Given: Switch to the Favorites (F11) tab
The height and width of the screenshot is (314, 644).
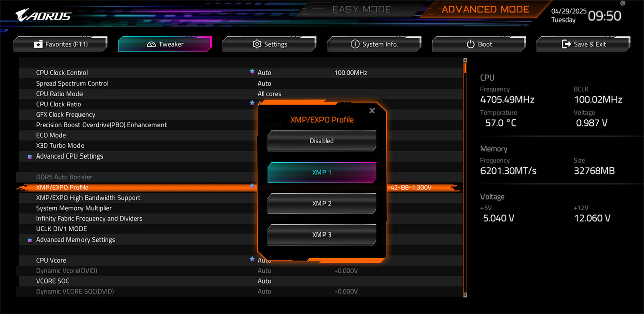Looking at the screenshot, I should click(x=60, y=44).
